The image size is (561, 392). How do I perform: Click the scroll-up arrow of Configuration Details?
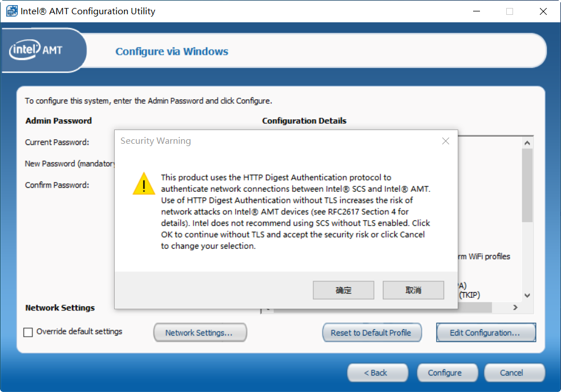pyautogui.click(x=526, y=142)
